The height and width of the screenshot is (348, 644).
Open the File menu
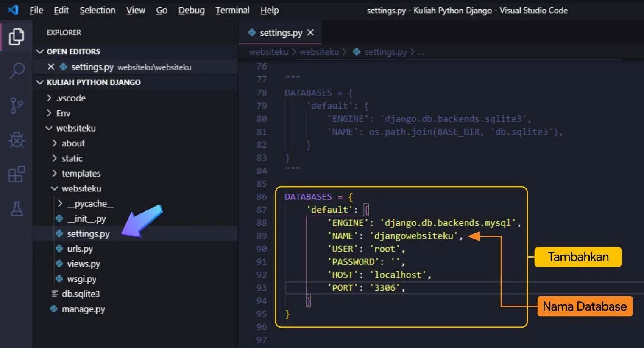tap(36, 10)
